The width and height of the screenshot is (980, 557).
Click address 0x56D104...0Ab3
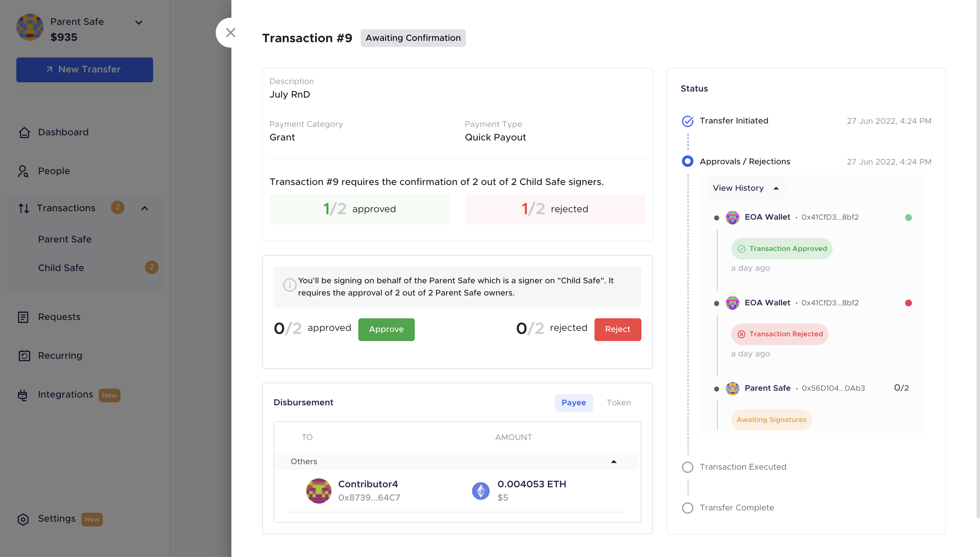833,388
